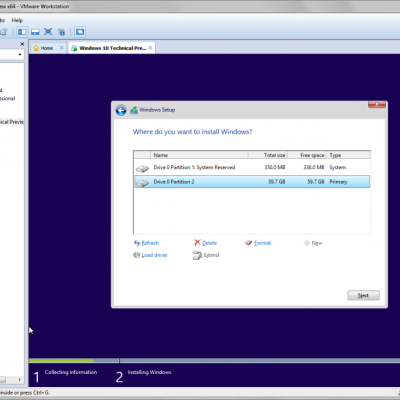Image resolution: width=400 pixels, height=400 pixels.
Task: Click the 59.7 GB total size cell
Action: click(x=277, y=182)
